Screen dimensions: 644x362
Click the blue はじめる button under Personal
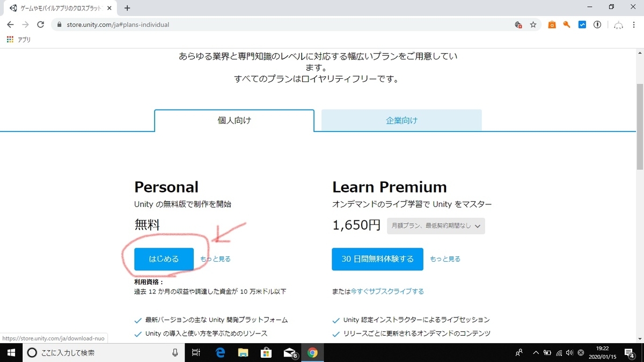pyautogui.click(x=164, y=259)
